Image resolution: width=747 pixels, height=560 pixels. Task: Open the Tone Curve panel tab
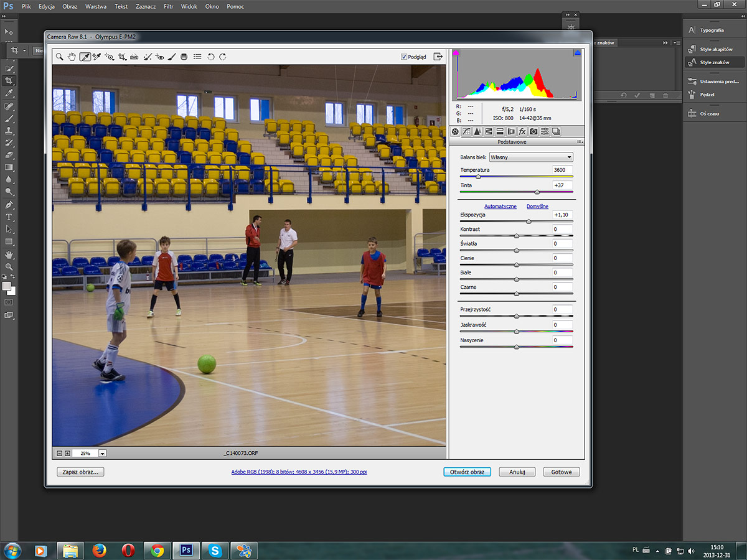466,131
